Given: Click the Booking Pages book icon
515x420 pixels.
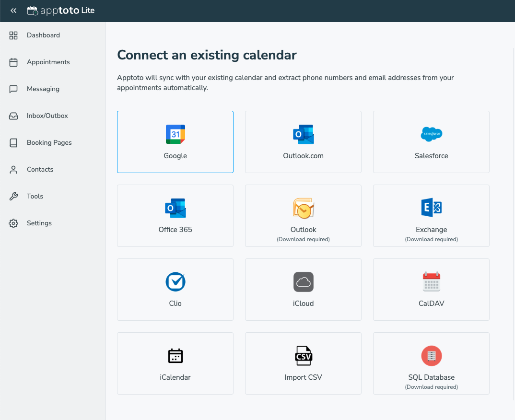Looking at the screenshot, I should tap(13, 143).
